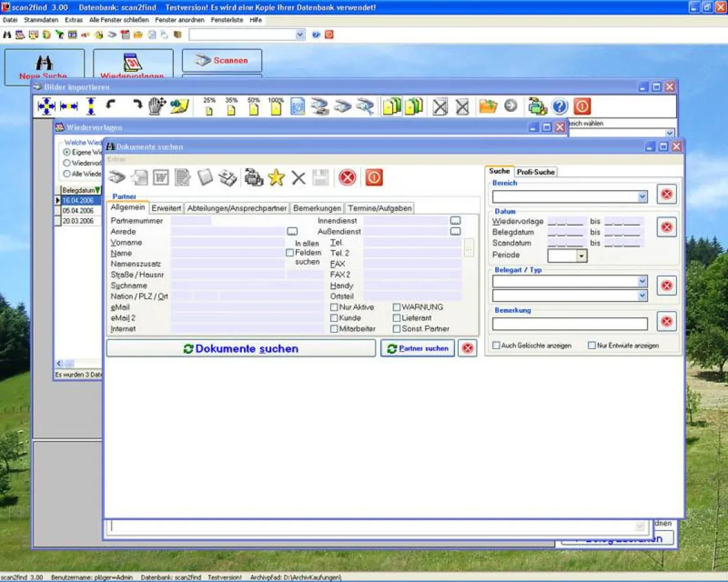The height and width of the screenshot is (582, 728).
Task: Select the Scannen button with scanner icon
Action: click(221, 60)
